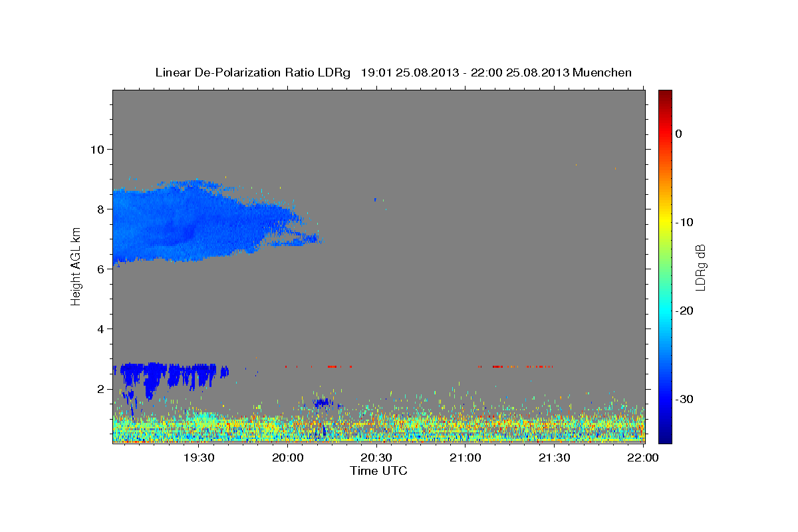Screen dimensions: 798x532
Task: Click the height tick label 6
Action: click(x=101, y=269)
